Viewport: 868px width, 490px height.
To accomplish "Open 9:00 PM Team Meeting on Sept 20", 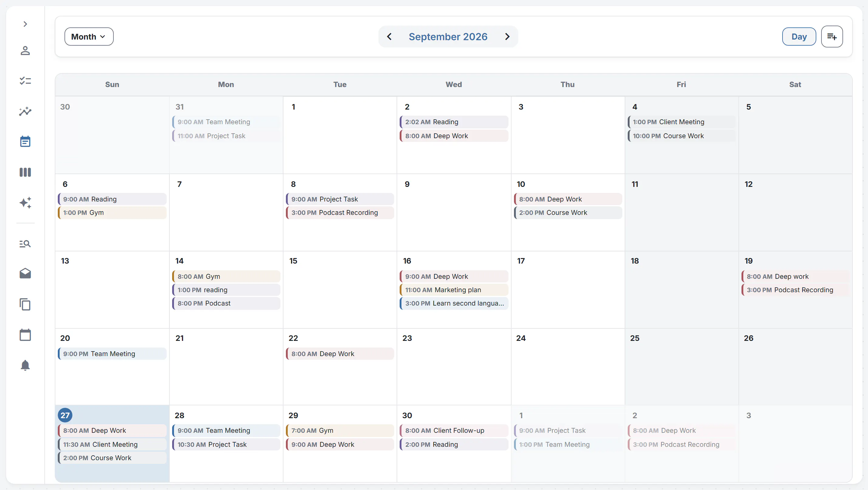I will tap(112, 354).
